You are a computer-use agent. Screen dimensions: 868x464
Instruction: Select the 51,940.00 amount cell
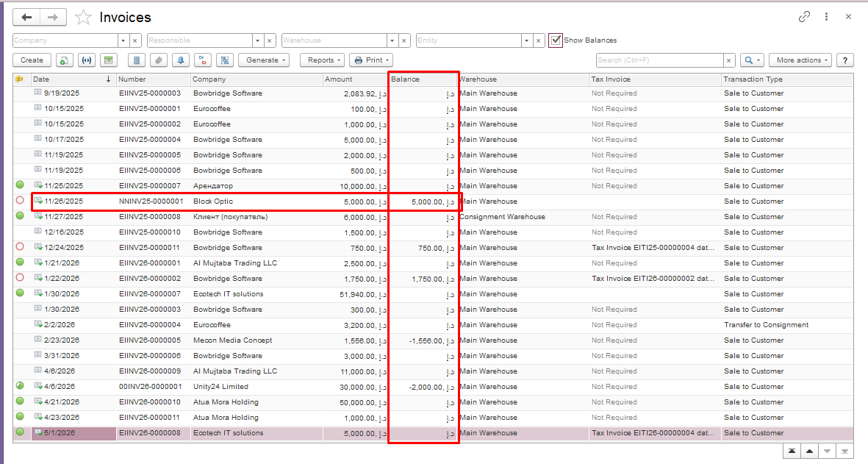pyautogui.click(x=356, y=294)
